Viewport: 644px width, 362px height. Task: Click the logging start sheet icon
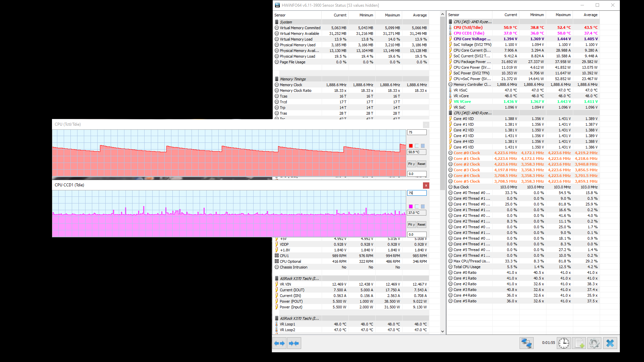pyautogui.click(x=579, y=343)
